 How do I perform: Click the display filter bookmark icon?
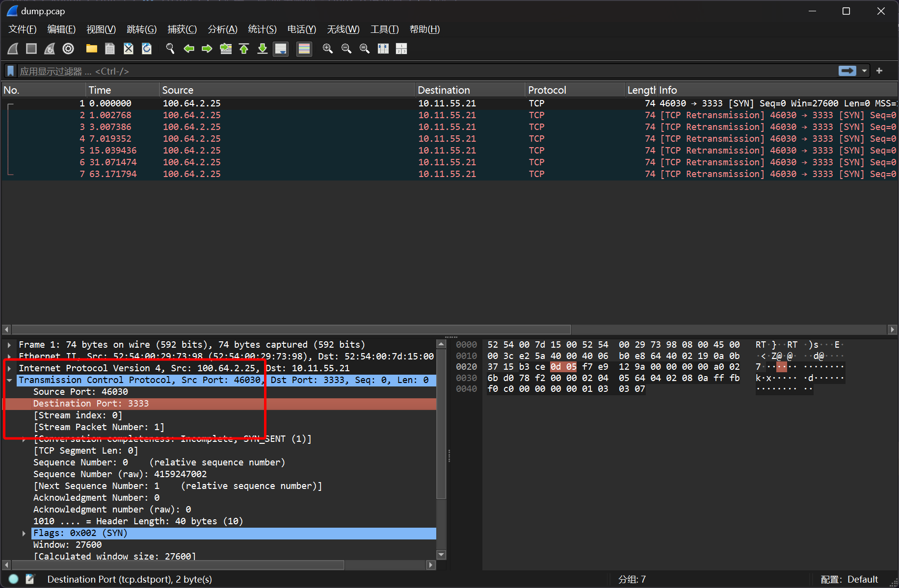coord(11,71)
